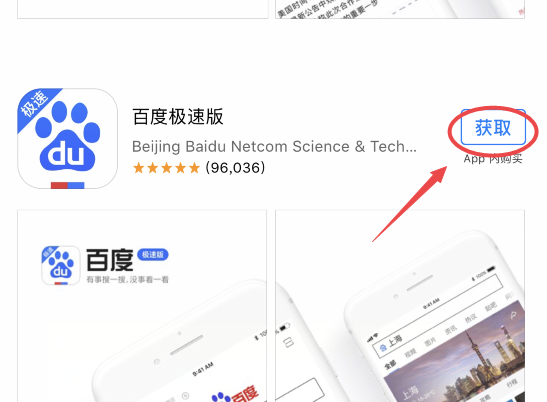The width and height of the screenshot is (547, 402).
Task: Click the small paw logo inside left preview
Action: click(61, 266)
